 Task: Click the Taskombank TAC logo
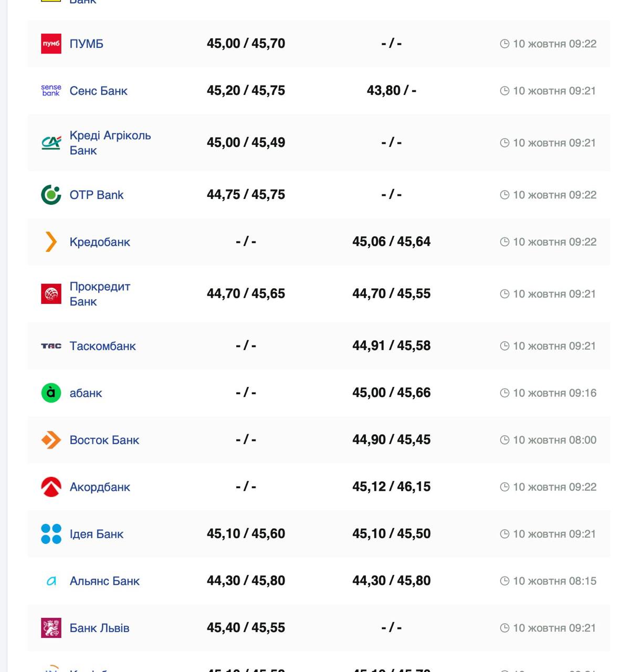pos(51,346)
